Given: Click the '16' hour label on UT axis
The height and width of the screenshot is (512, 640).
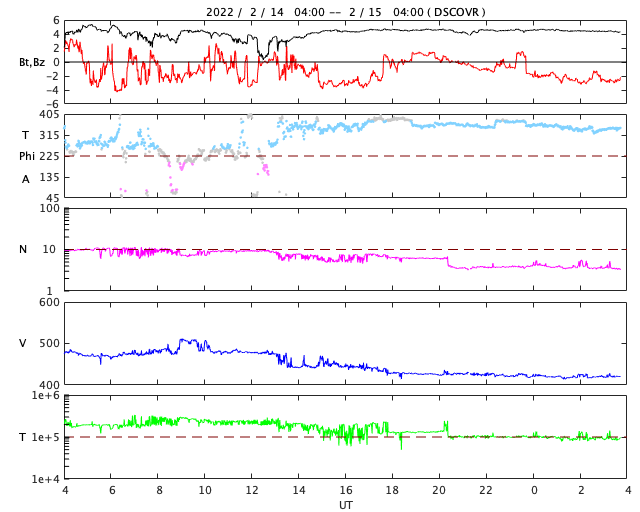Looking at the screenshot, I should coord(345,490).
